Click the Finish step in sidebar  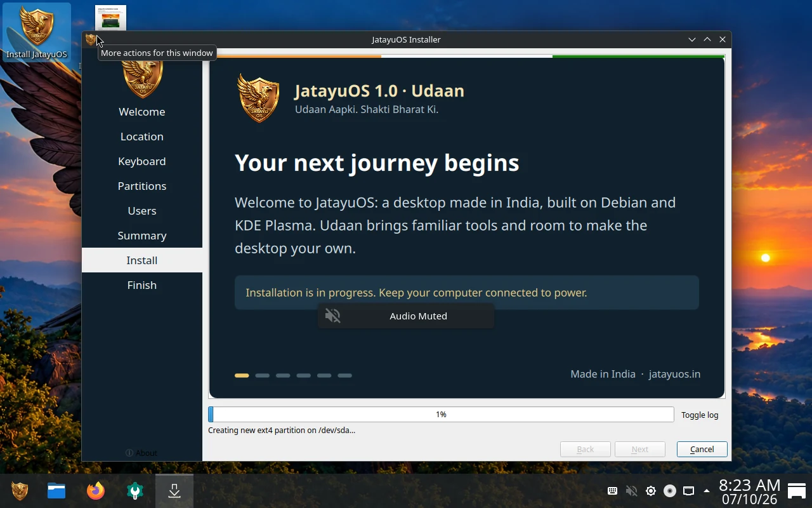coord(142,285)
